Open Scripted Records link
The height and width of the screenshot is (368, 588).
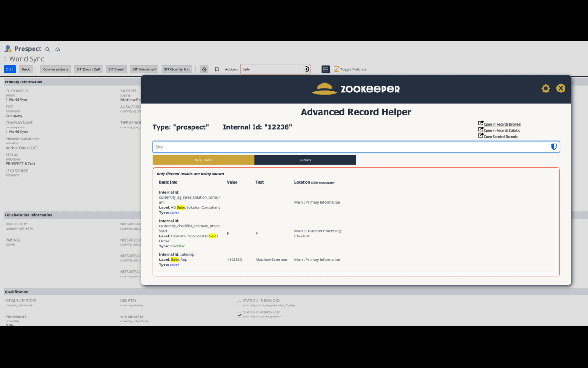[500, 137]
